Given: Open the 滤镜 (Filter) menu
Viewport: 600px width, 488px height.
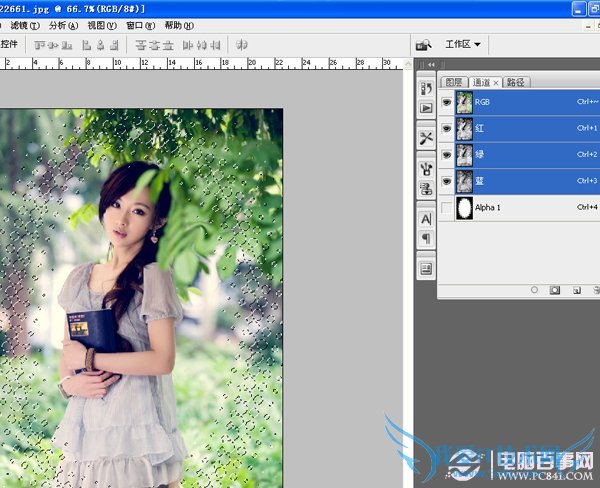Looking at the screenshot, I should click(x=18, y=25).
